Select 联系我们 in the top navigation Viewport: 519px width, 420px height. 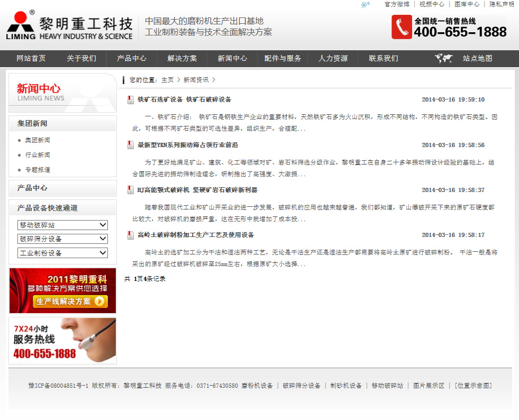pyautogui.click(x=383, y=59)
